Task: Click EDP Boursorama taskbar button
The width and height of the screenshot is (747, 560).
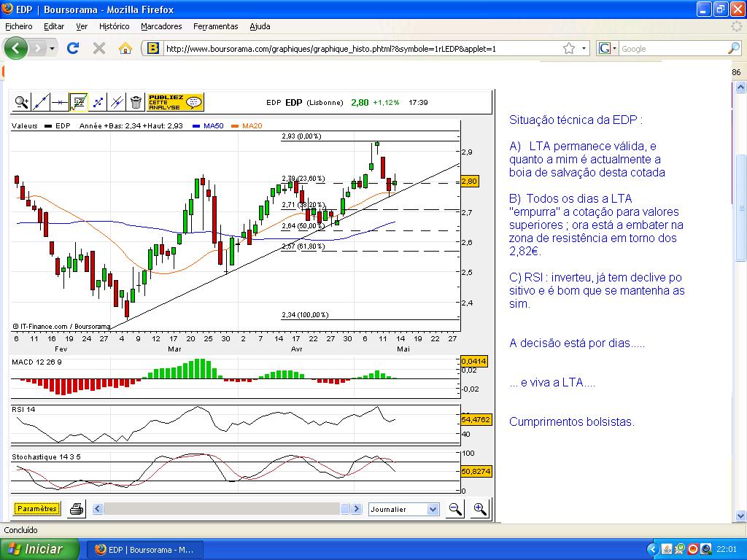Action: click(x=145, y=550)
